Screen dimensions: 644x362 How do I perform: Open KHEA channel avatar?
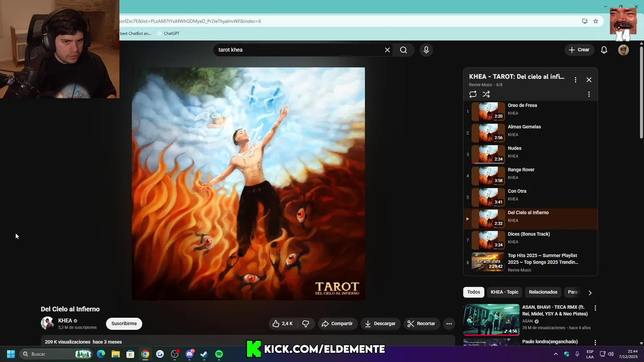coord(47,323)
